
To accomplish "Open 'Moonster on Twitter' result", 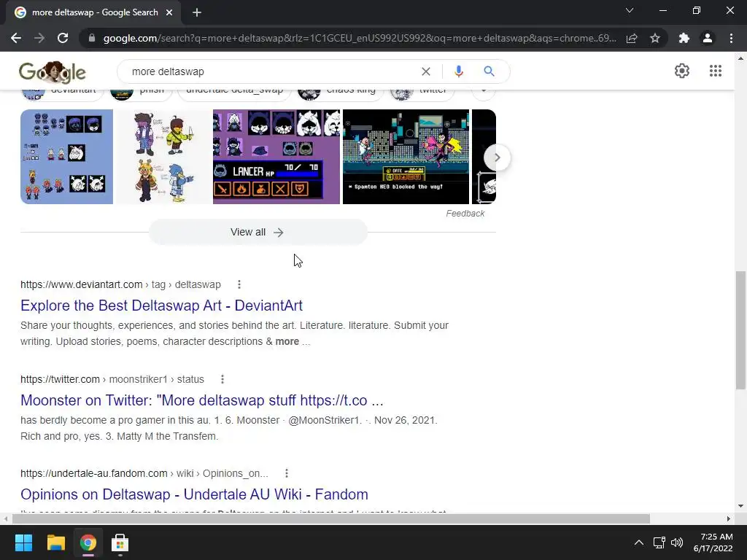I will [x=202, y=400].
